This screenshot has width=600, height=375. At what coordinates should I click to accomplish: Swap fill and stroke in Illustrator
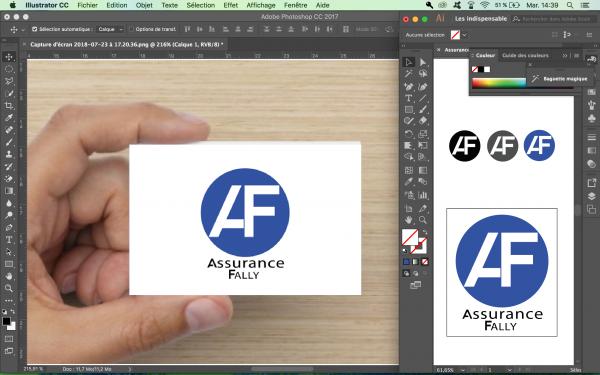[425, 233]
